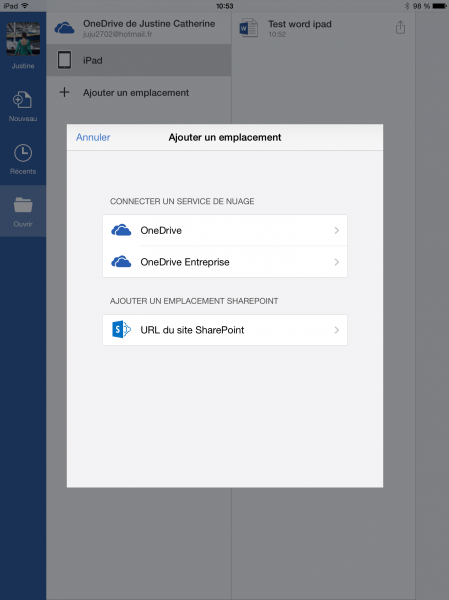Tap the 10:53 clock in status bar
This screenshot has height=600, width=449.
click(225, 6)
